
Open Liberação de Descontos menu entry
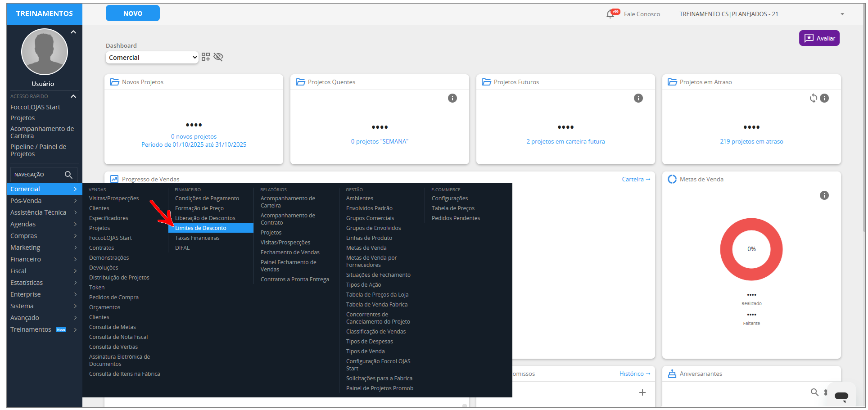(x=205, y=218)
